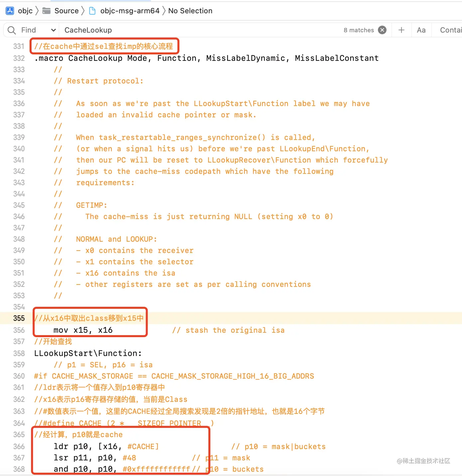
Task: Add a search pattern with plus icon
Action: 402,30
